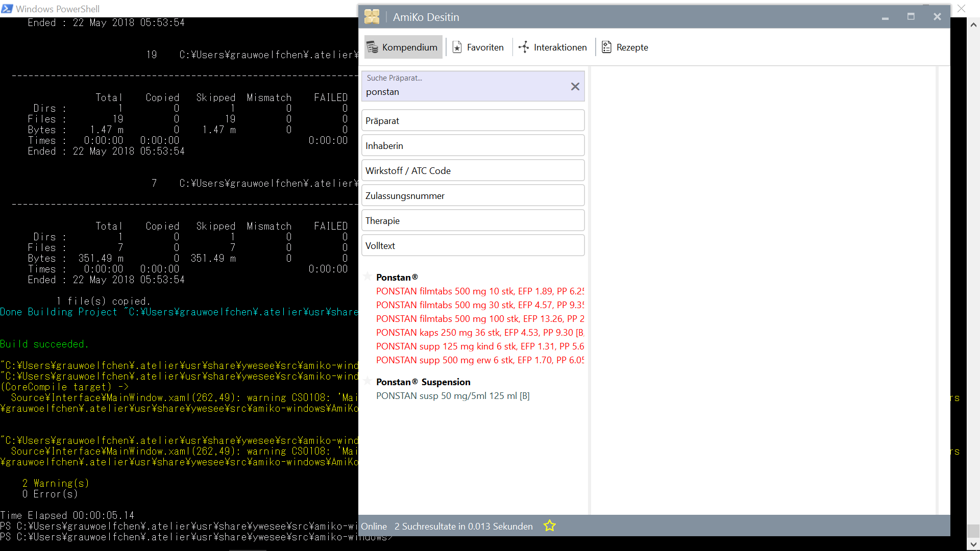Click the yellow star in status bar
The height and width of the screenshot is (551, 980).
click(549, 525)
